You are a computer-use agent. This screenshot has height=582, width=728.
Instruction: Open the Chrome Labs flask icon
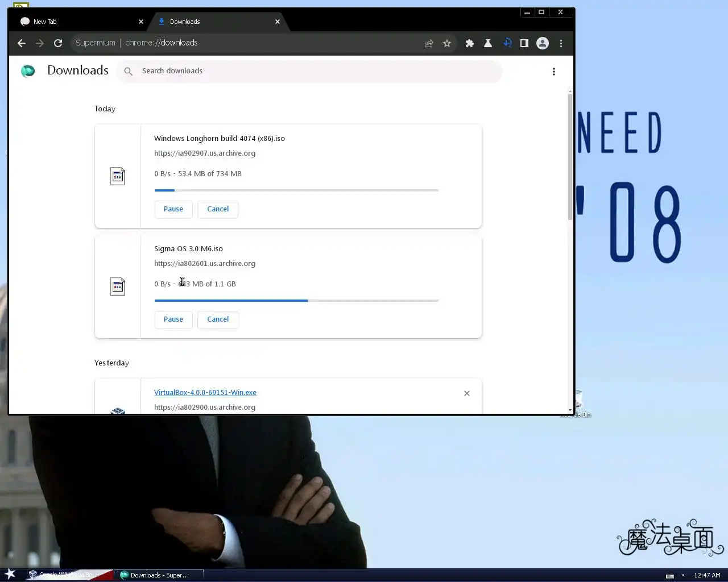pyautogui.click(x=488, y=43)
